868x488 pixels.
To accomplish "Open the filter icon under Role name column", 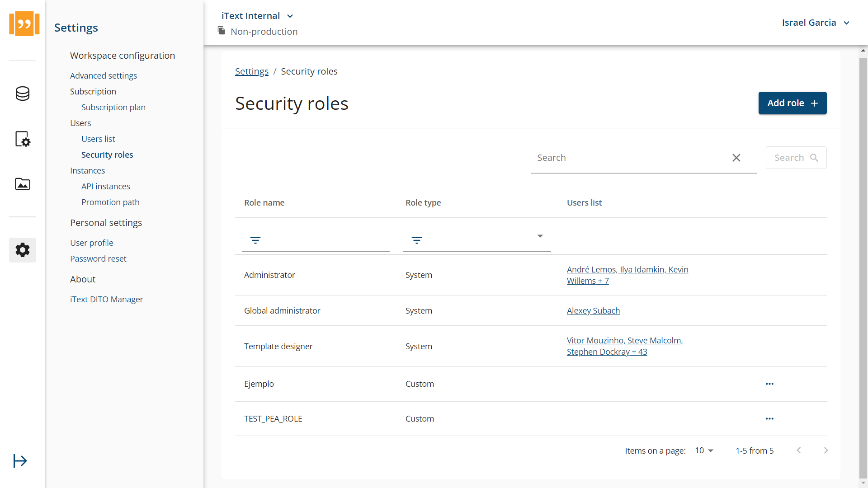I will (255, 240).
